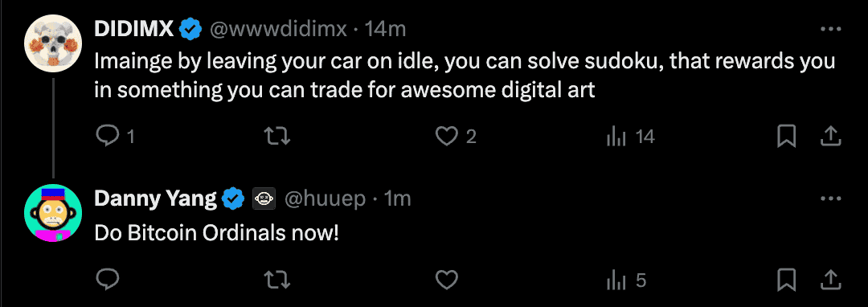This screenshot has width=868, height=307.
Task: Bookmark Danny Yang's reply
Action: click(787, 280)
